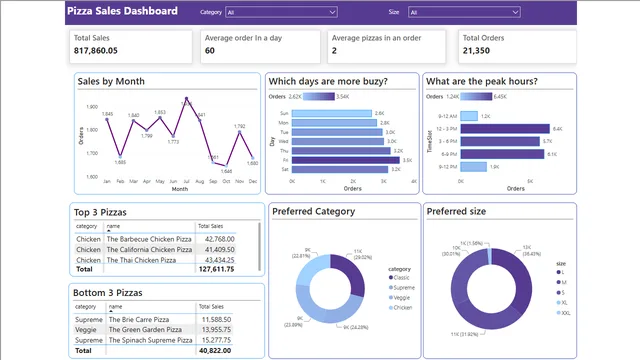Viewport: 640px width, 360px height.
Task: Select The California Chicken Pizza row
Action: [x=155, y=249]
